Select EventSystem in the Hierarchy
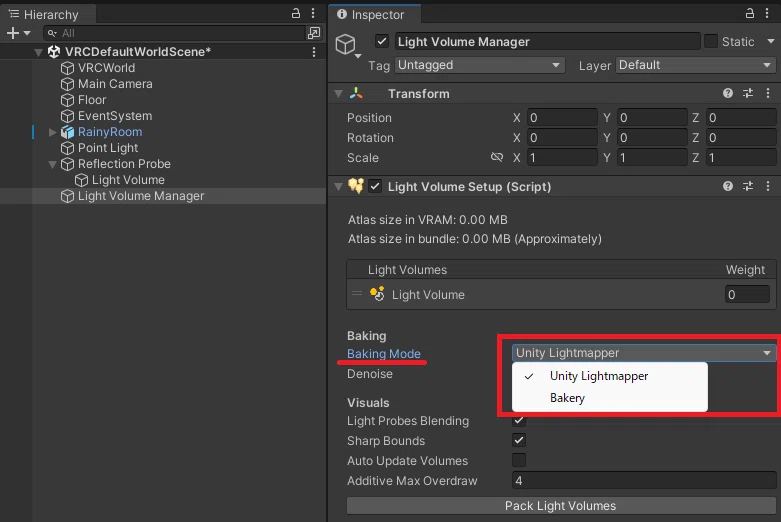 pos(115,116)
